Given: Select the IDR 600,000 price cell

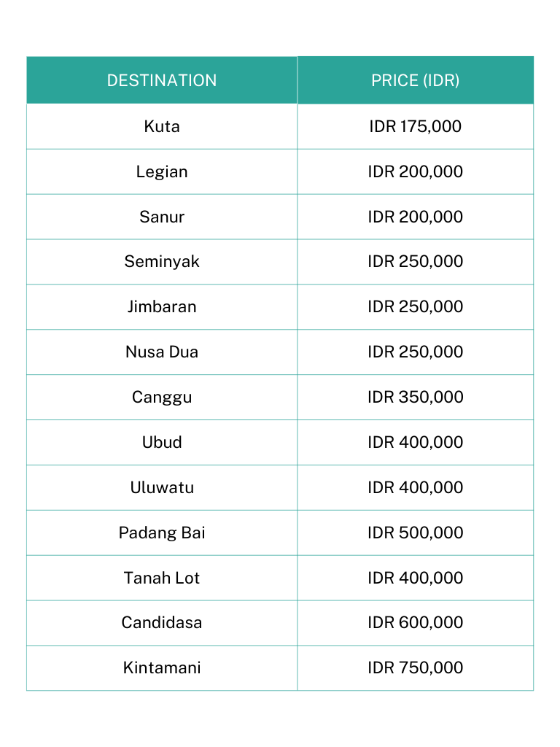Looking at the screenshot, I should pyautogui.click(x=416, y=622).
